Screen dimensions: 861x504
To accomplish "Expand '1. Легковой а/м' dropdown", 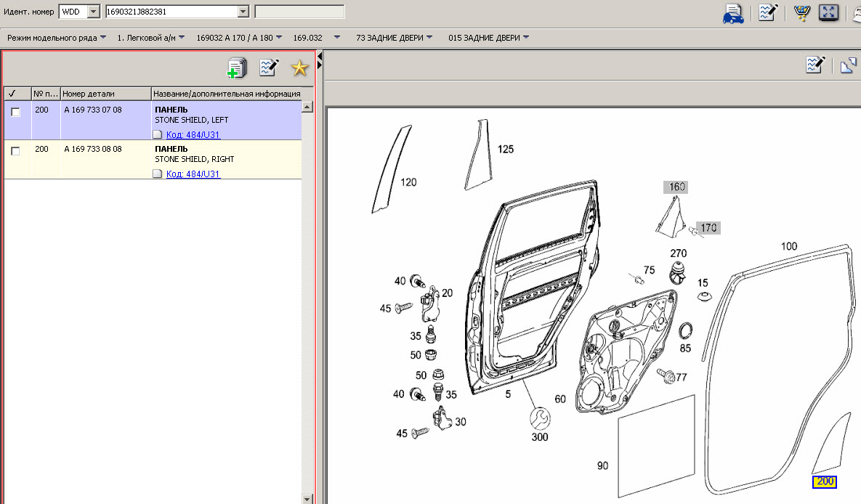I will click(182, 38).
